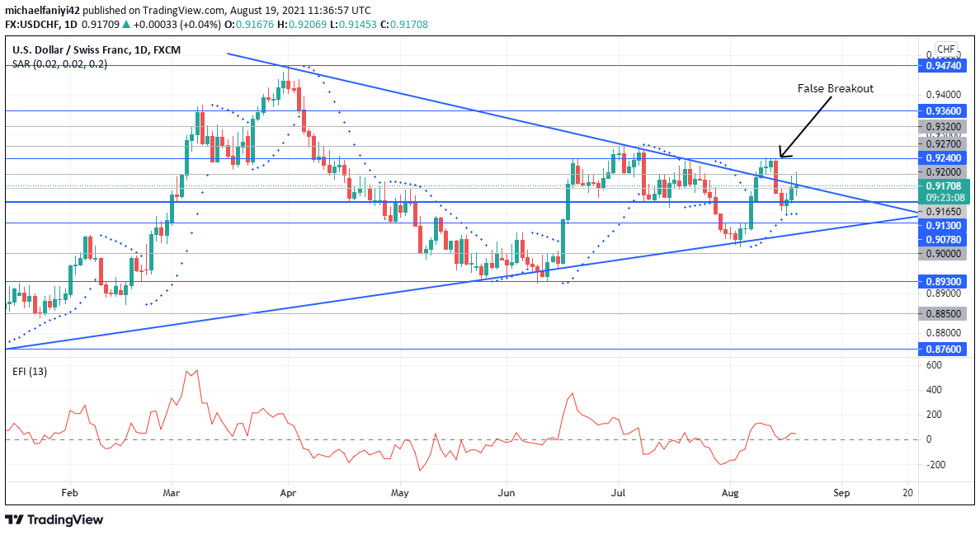Click the SAR (0.02, 0.02, 0.2) indicator label

[x=59, y=64]
